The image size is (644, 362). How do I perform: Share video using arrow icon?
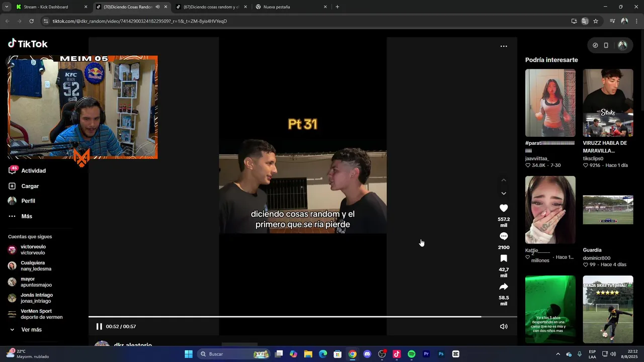coord(504,287)
